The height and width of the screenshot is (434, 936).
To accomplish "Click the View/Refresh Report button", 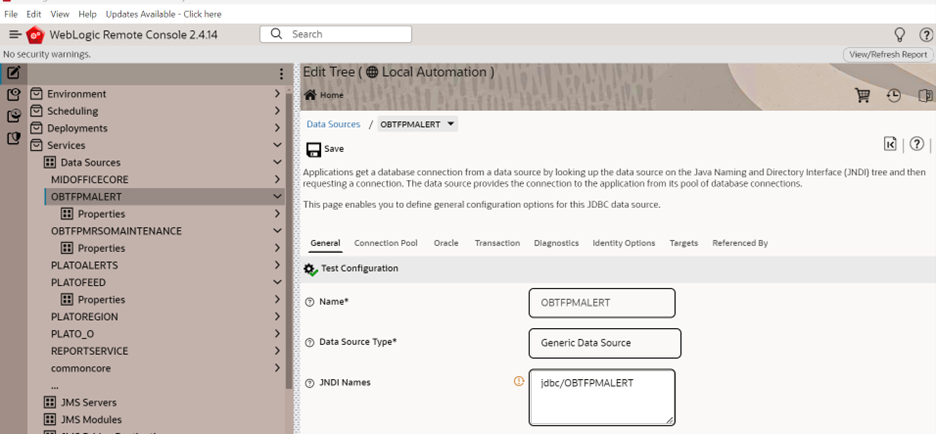I will (888, 54).
